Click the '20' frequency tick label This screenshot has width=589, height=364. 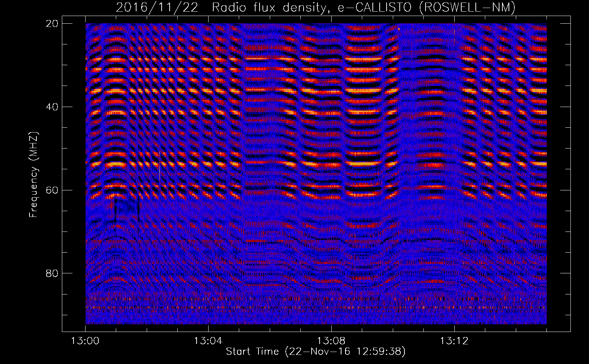(x=52, y=24)
